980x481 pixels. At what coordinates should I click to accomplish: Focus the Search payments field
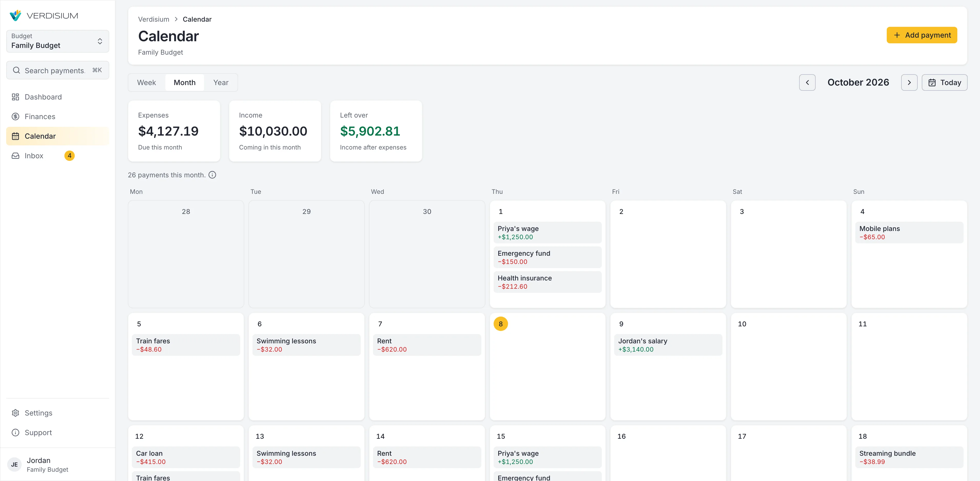pyautogui.click(x=57, y=70)
